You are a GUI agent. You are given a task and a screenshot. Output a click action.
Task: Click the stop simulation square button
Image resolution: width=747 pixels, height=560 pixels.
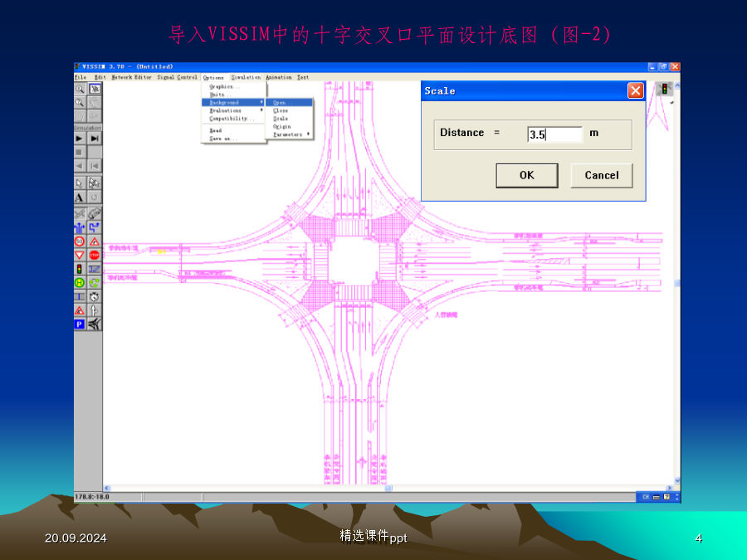80,153
